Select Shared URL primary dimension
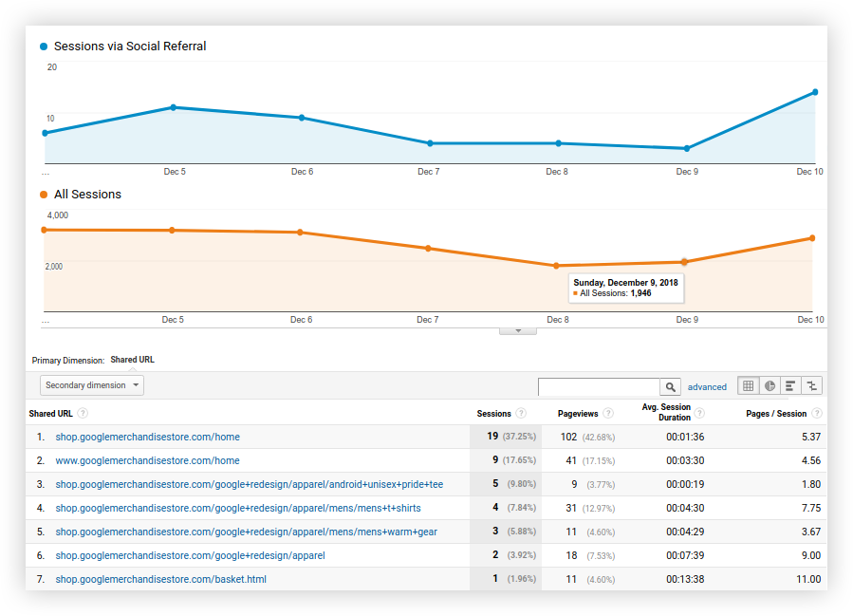 click(132, 360)
